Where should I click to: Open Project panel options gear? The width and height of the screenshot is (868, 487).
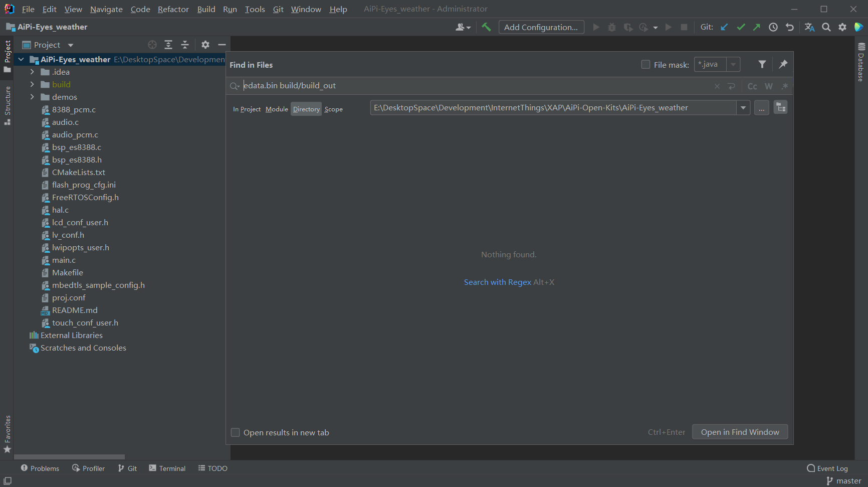pos(205,45)
